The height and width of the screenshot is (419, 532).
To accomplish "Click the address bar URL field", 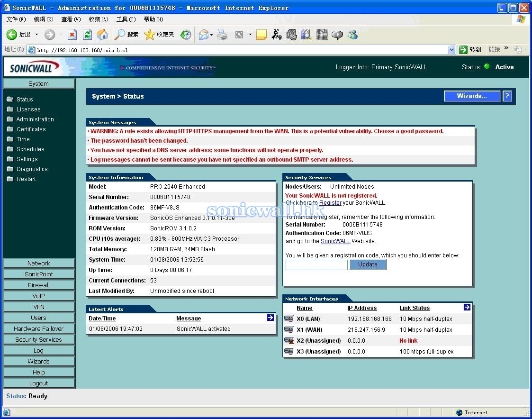I will pyautogui.click(x=242, y=50).
